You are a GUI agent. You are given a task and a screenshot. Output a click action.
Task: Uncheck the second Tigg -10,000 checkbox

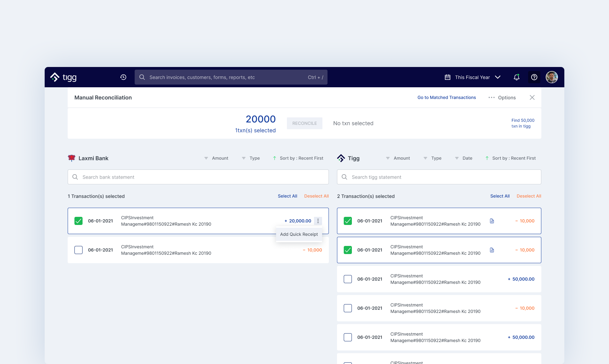tap(348, 250)
